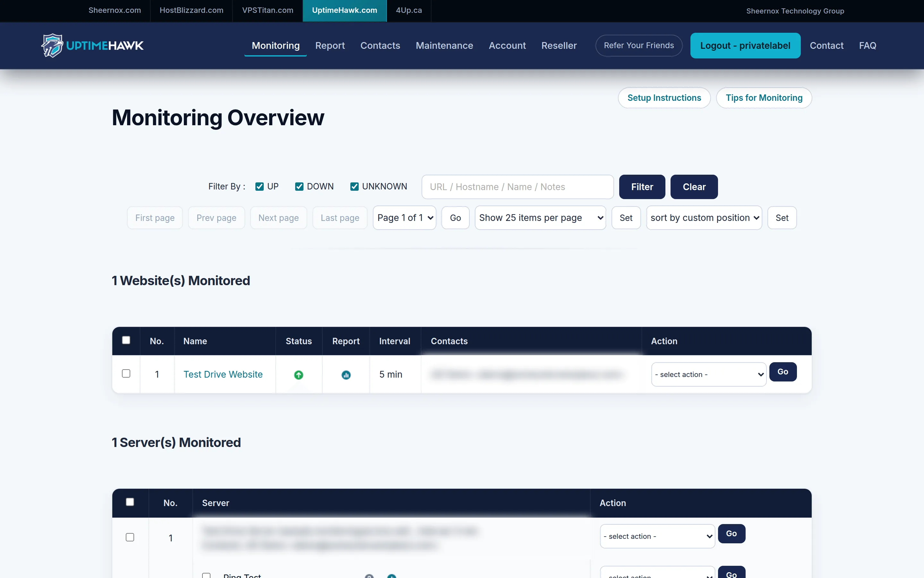The height and width of the screenshot is (578, 924).
Task: Switch to the HostBlizzard.com tab
Action: point(191,10)
